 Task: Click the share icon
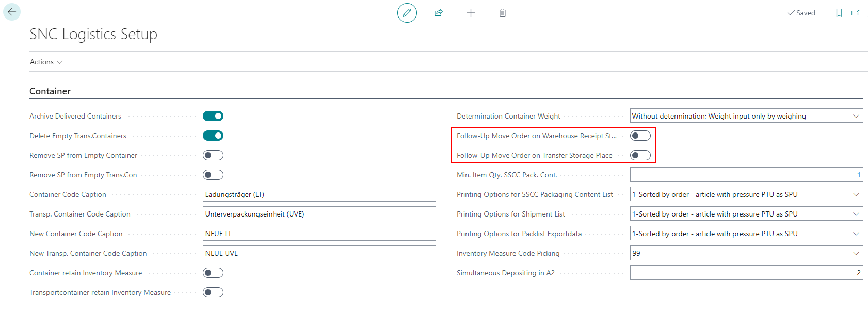tap(439, 13)
